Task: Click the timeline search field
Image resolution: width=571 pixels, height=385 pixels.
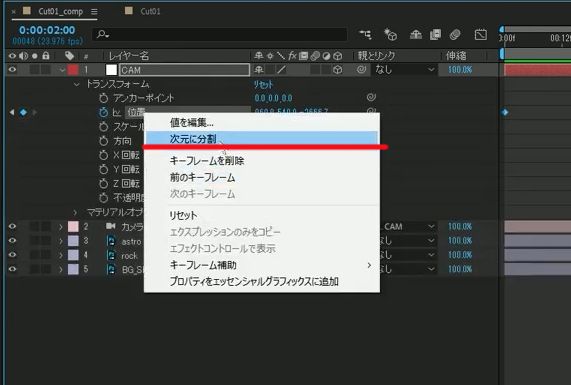Action: [220, 35]
